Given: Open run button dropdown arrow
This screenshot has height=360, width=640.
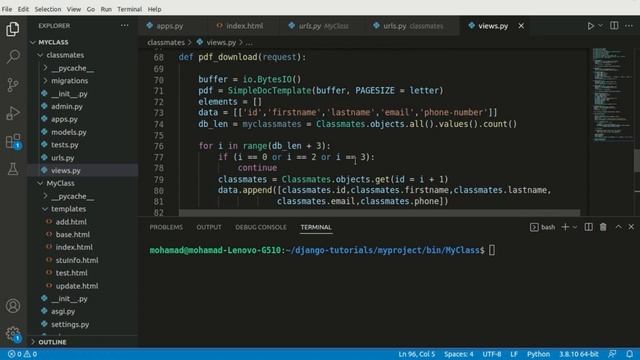Looking at the screenshot, I should click(600, 26).
